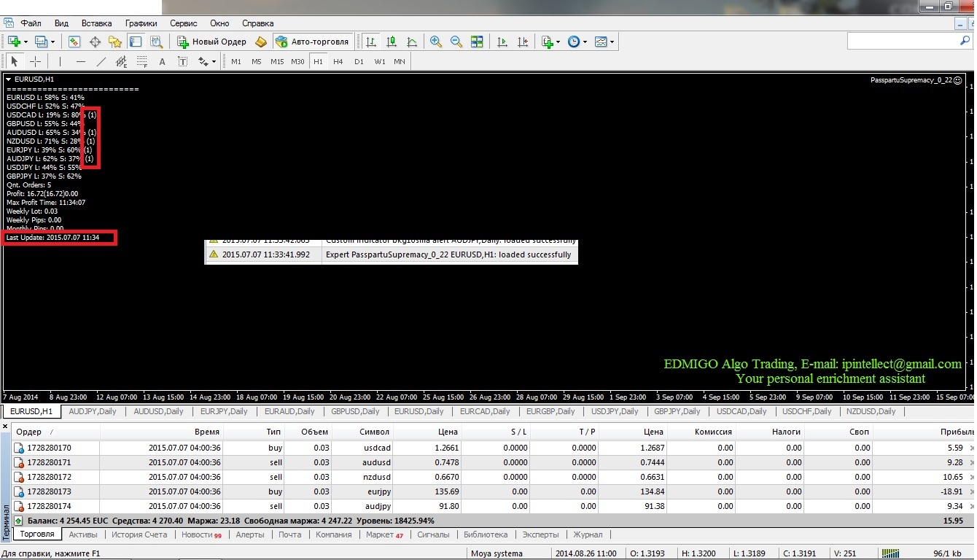The image size is (977, 560).
Task: Select the trendline tool
Action: click(x=101, y=61)
